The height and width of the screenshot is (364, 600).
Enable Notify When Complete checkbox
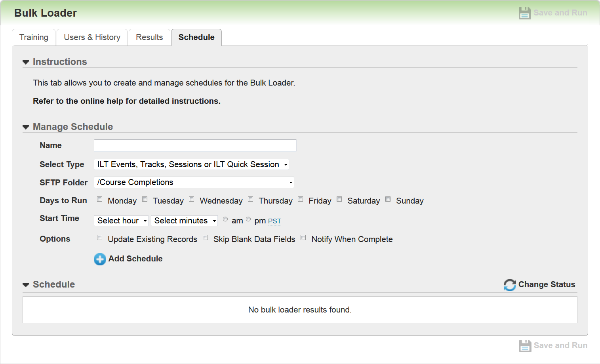(x=303, y=238)
